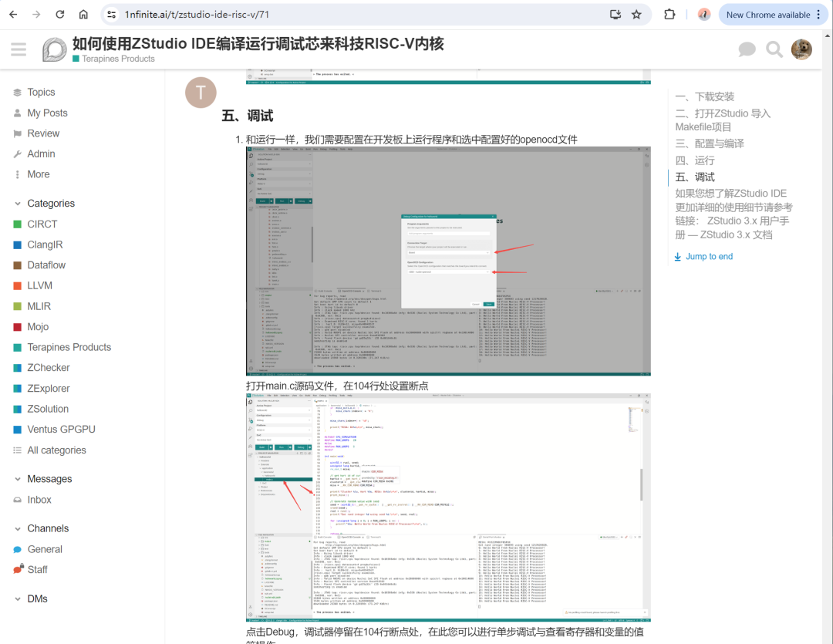Screen dimensions: 833x644
Task: Jump to section 三、配置与编译
Action: 710,143
